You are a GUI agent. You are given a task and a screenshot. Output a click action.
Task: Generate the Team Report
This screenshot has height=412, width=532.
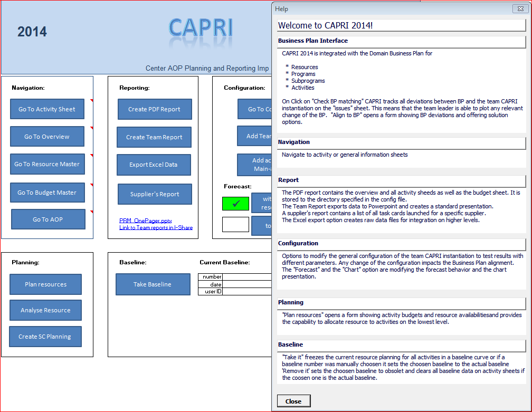[154, 137]
